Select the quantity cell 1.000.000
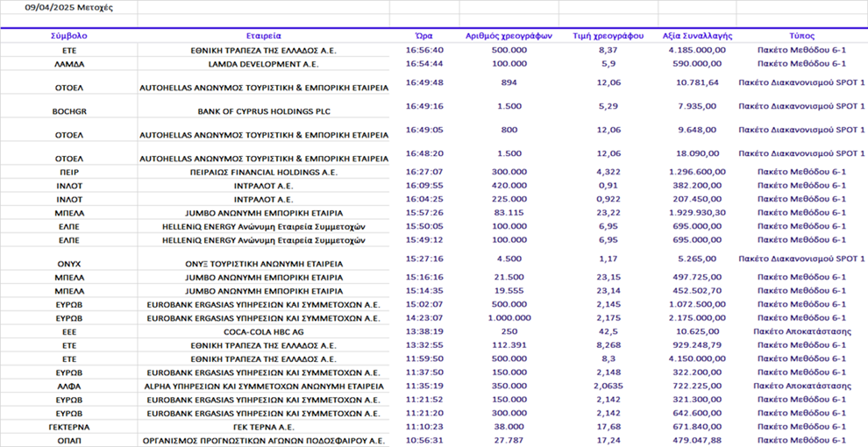The width and height of the screenshot is (868, 447). point(509,318)
